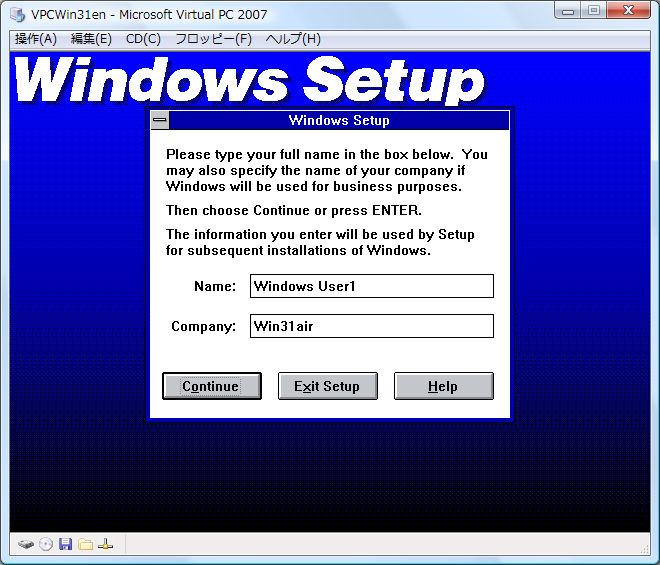Click the CD drive status bar icon
The width and height of the screenshot is (660, 565).
pos(46,544)
